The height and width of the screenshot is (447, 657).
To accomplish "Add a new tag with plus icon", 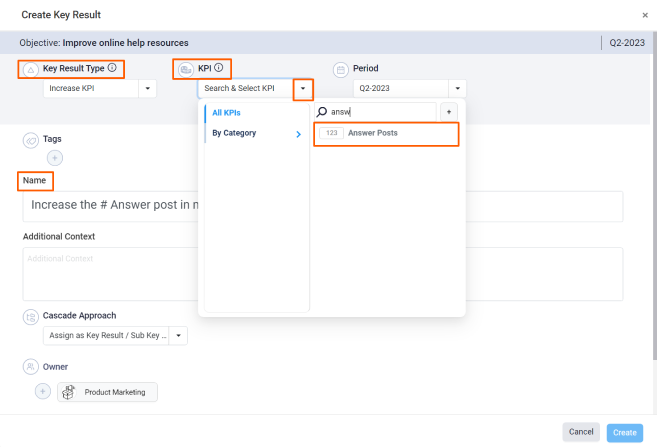I will tap(55, 158).
